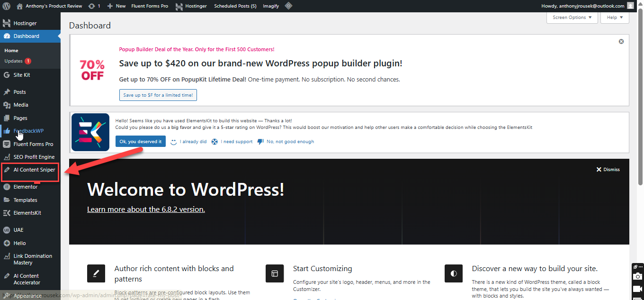Screen dimensions: 644x300
Task: Click the Pages icon in the sidebar
Action: (7, 118)
